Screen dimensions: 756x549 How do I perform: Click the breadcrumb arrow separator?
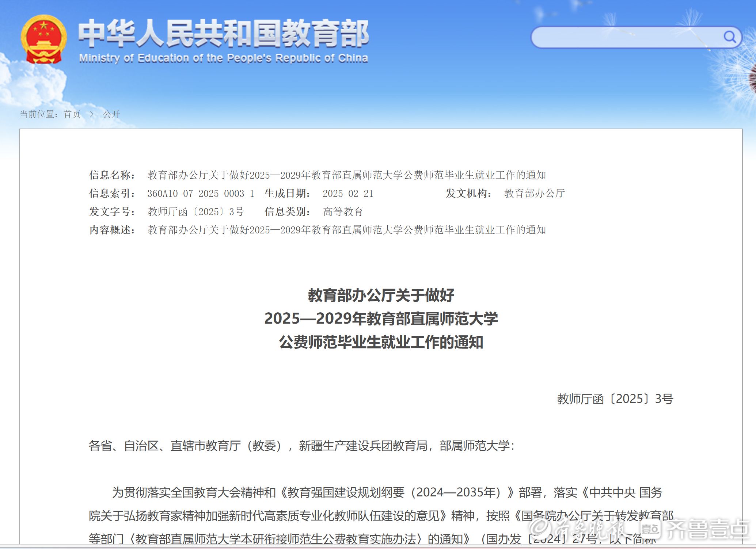tap(92, 114)
